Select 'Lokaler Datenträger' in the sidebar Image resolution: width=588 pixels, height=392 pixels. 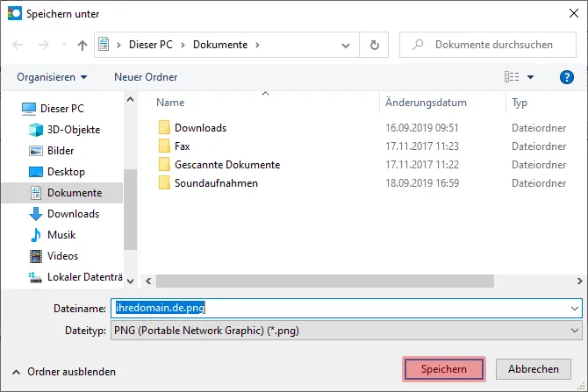85,276
